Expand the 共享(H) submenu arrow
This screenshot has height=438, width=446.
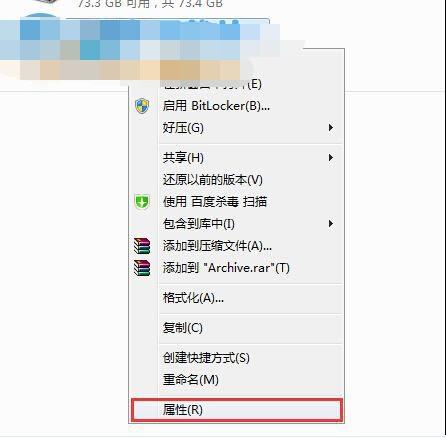(331, 158)
